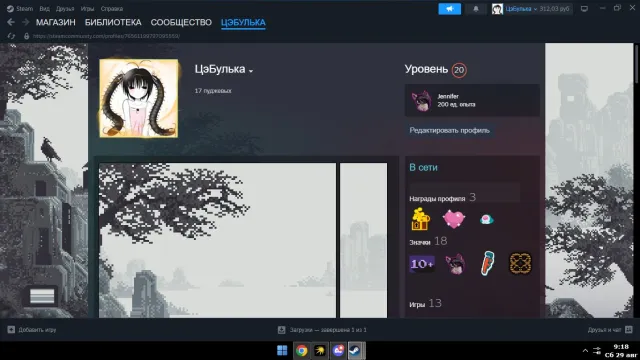
Task: Open the account menu in title bar
Action: coord(531,9)
